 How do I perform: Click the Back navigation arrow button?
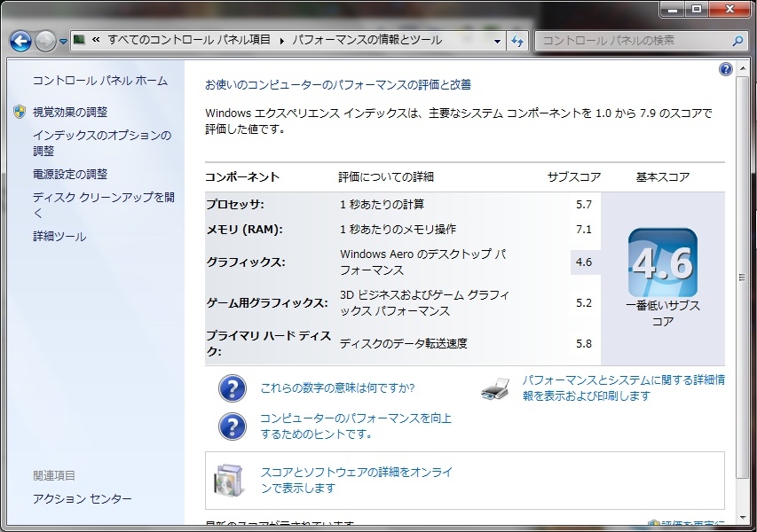click(x=20, y=41)
